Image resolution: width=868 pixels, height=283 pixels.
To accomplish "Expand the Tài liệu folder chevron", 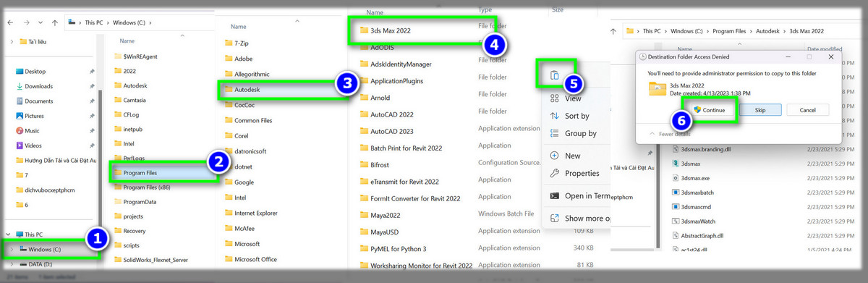I will [x=12, y=42].
